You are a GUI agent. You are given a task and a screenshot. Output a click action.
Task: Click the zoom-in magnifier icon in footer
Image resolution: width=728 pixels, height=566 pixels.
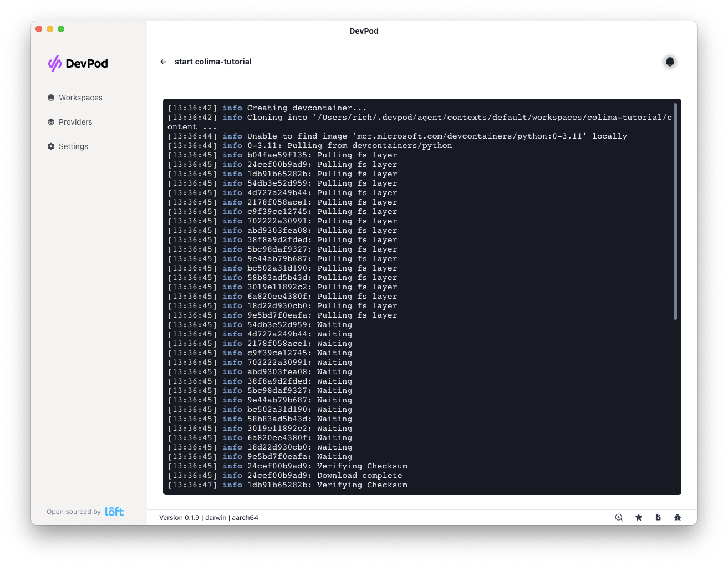tap(619, 517)
